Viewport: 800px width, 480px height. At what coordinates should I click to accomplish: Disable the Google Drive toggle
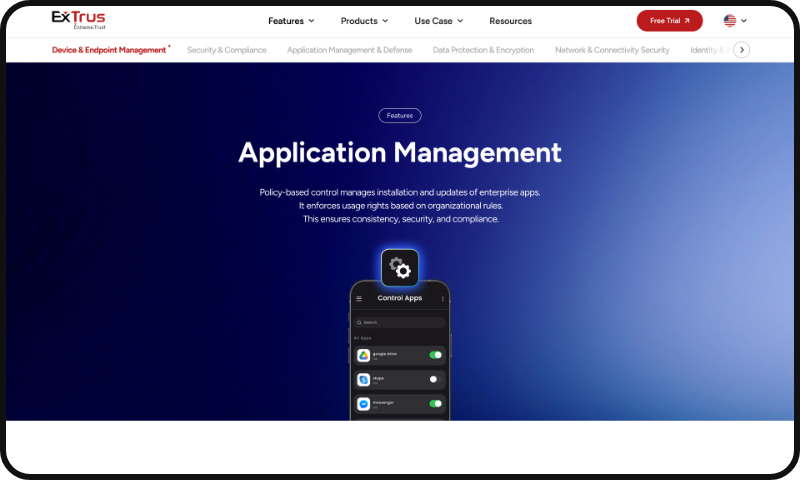435,355
